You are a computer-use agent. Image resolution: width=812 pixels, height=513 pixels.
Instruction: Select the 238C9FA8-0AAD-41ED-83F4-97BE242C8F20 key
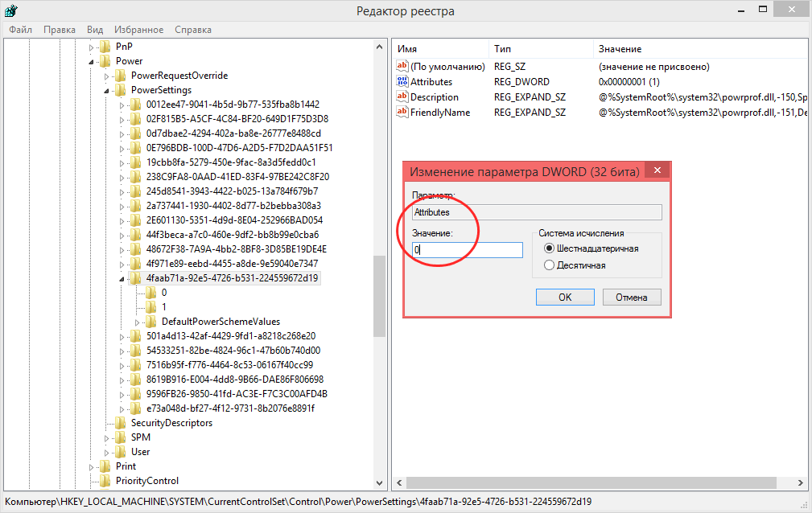[x=237, y=177]
